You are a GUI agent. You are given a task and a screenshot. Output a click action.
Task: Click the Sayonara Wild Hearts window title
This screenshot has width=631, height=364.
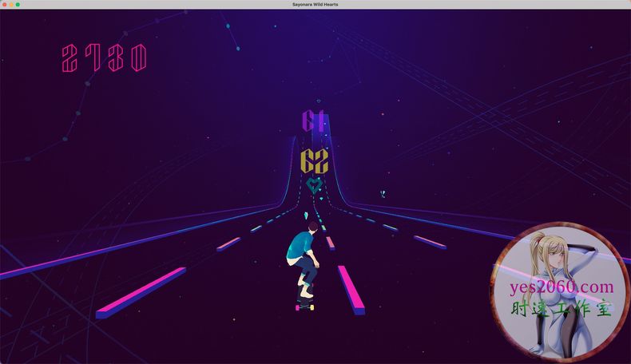point(315,4)
